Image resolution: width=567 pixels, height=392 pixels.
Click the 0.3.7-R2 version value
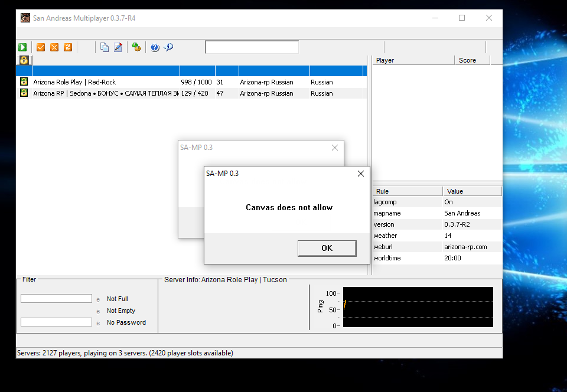click(457, 224)
